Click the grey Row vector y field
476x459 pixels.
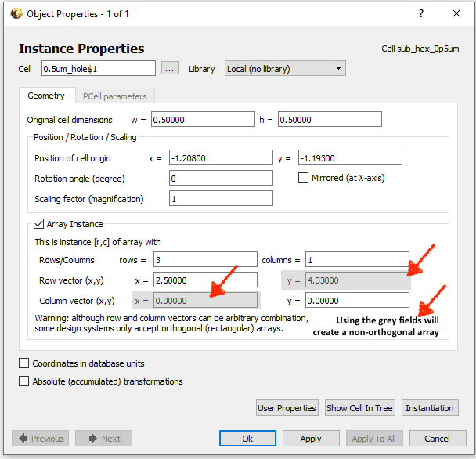[x=357, y=280]
